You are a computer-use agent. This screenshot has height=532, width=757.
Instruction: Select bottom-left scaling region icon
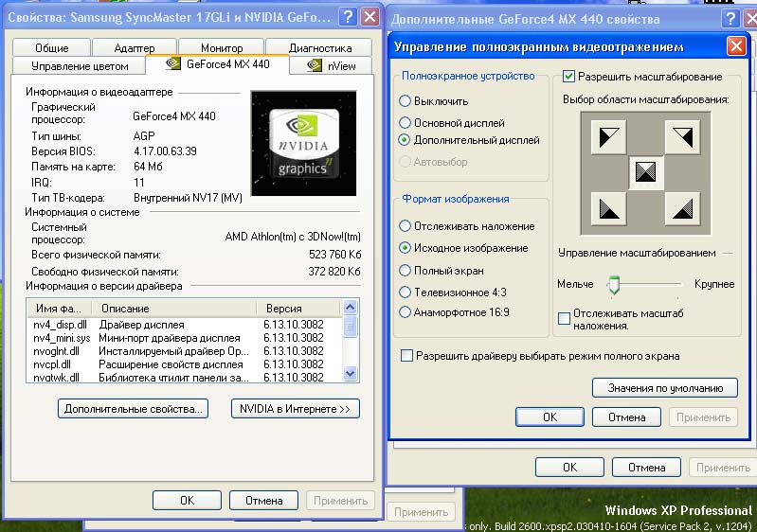(609, 208)
